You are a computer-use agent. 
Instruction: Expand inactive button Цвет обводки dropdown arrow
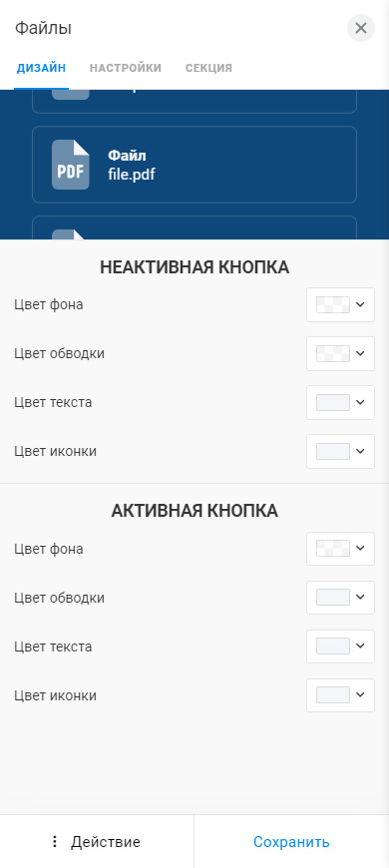click(360, 353)
